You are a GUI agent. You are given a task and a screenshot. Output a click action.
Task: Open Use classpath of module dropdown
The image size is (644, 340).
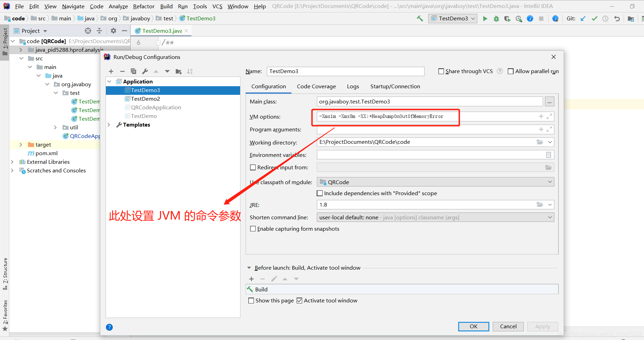pyautogui.click(x=435, y=182)
